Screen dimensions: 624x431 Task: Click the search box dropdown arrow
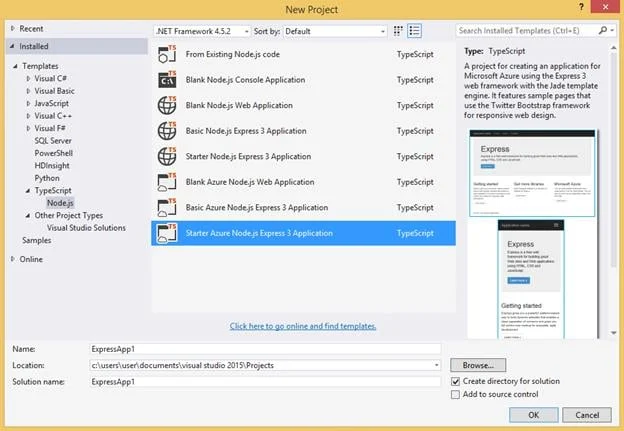(612, 31)
